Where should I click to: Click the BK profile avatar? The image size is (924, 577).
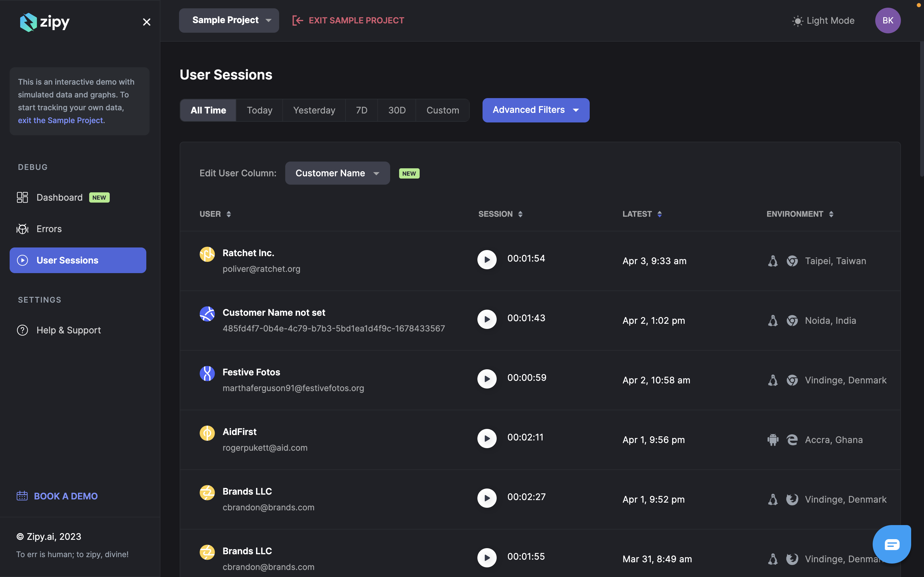click(888, 21)
